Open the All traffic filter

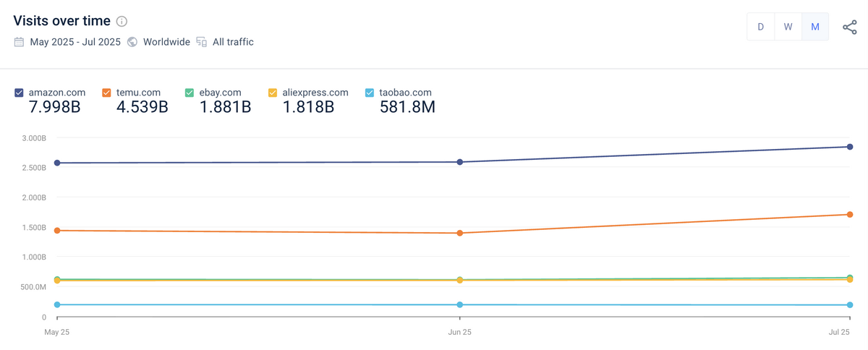point(233,42)
